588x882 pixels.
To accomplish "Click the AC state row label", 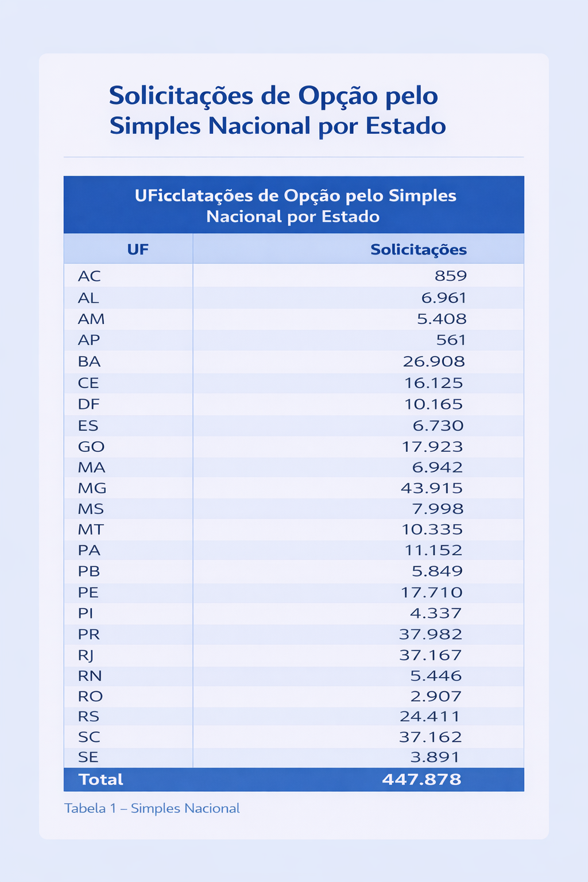I will point(90,276).
